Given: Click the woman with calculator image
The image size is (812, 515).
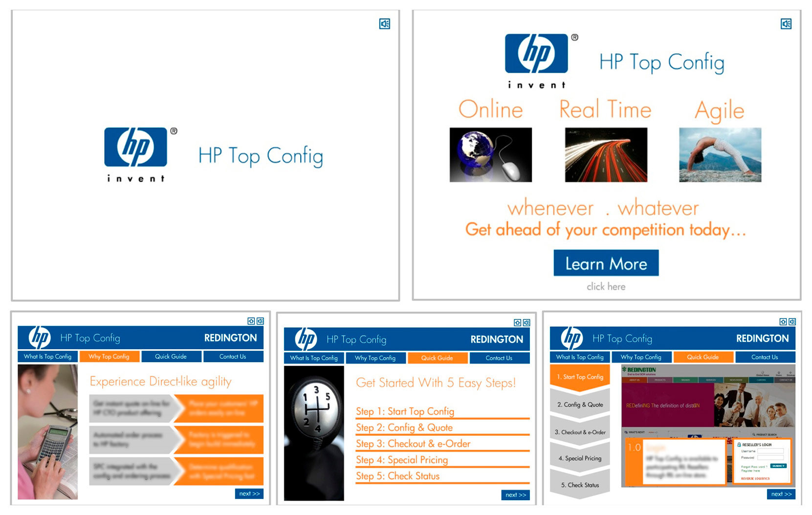Looking at the screenshot, I should pyautogui.click(x=47, y=432).
